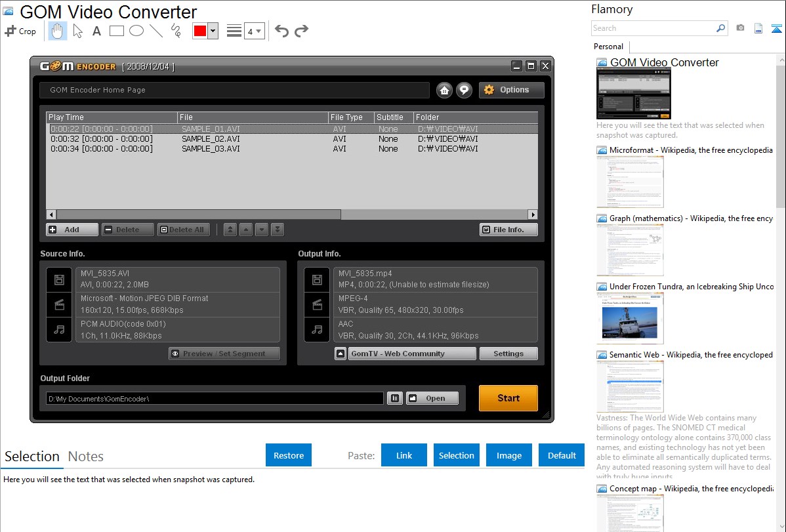Click the undo arrow
The width and height of the screenshot is (786, 532).
pos(281,31)
